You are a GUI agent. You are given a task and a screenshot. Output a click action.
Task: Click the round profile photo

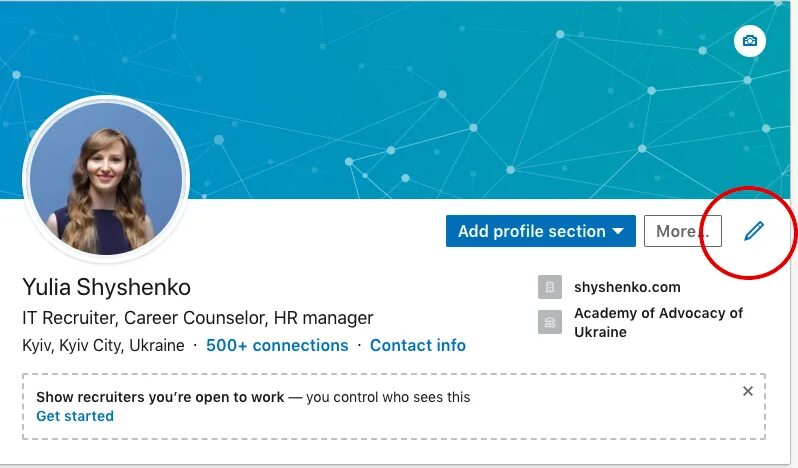pos(106,177)
